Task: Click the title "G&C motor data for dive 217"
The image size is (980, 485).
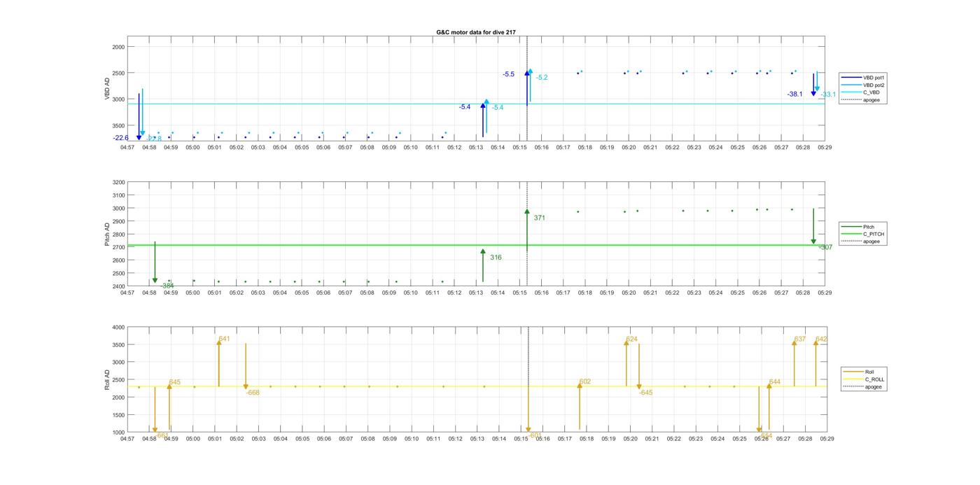Action: pyautogui.click(x=476, y=32)
